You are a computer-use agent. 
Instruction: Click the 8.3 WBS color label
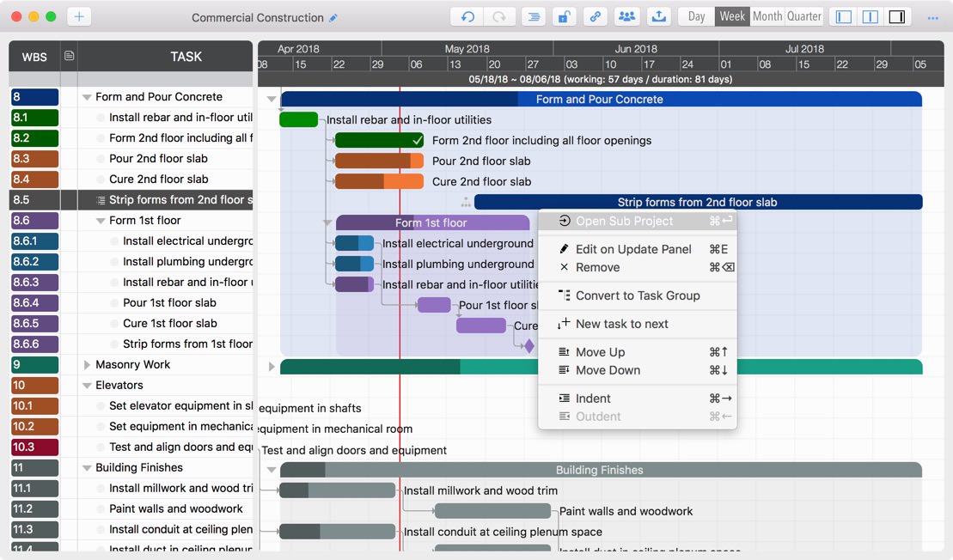tap(34, 159)
